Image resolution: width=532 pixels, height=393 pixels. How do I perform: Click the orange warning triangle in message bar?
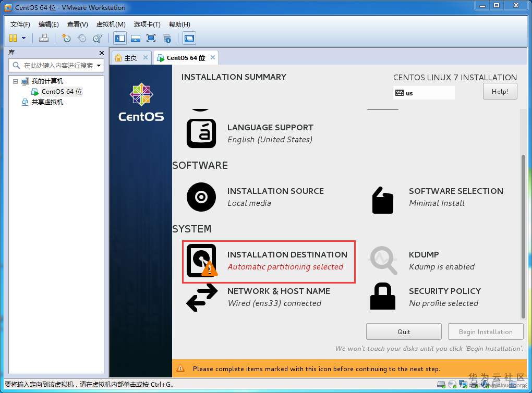[x=180, y=369]
